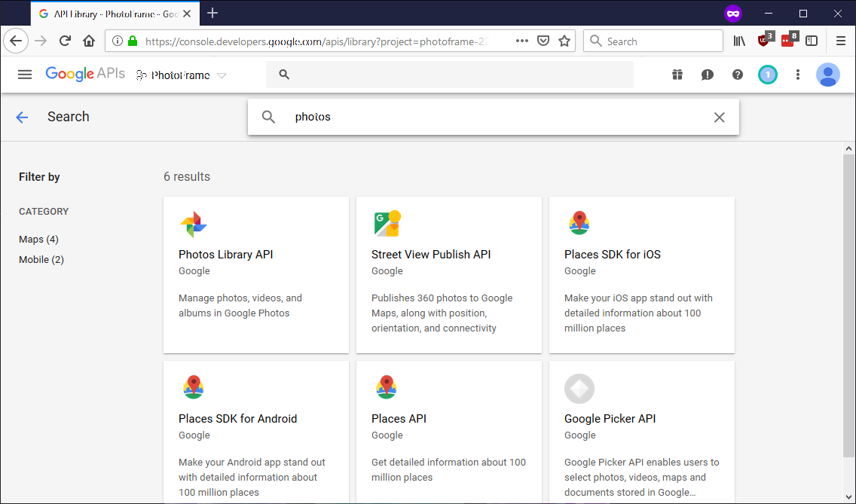Open the PhotoFrame project selector dropdown
The image size is (856, 504).
click(181, 75)
